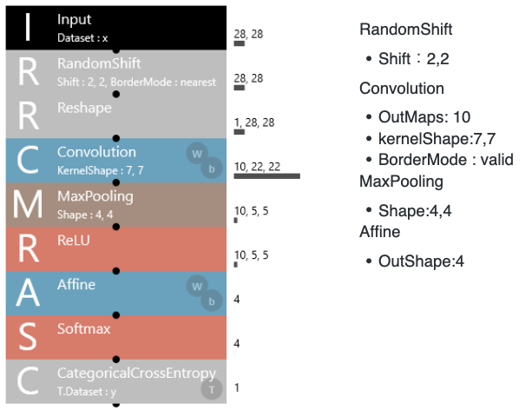Toggle the W weight badge on Affine
Screen dimensions: 532x410
click(x=196, y=285)
